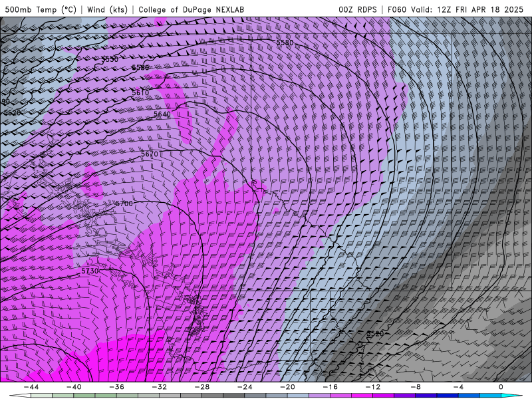Click the 5640 height contour label
This screenshot has width=532, height=399.
click(162, 114)
